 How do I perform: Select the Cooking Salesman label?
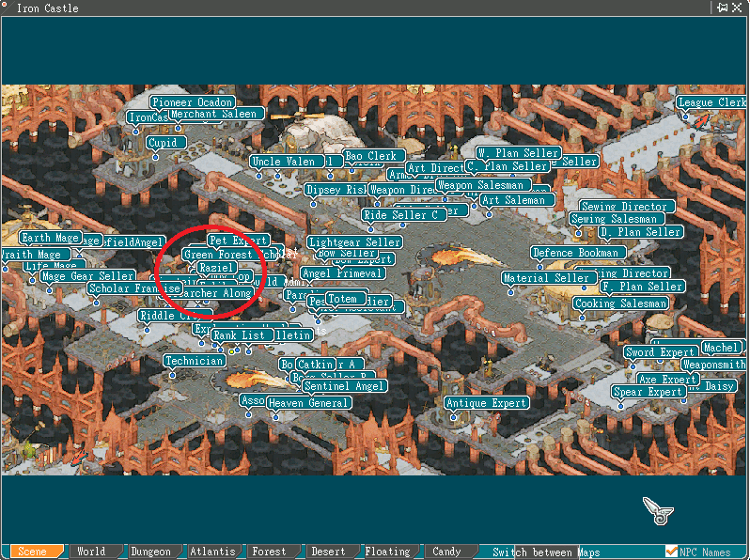click(621, 303)
